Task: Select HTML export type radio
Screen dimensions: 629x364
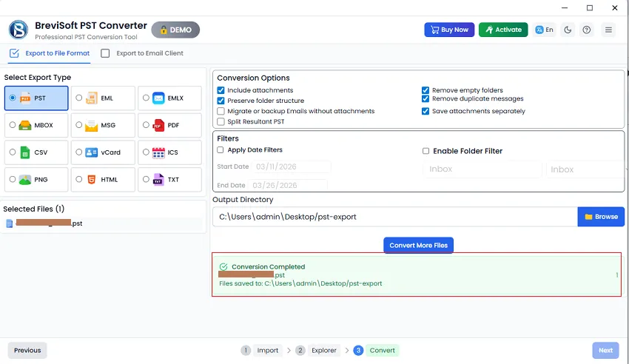Action: pyautogui.click(x=78, y=179)
